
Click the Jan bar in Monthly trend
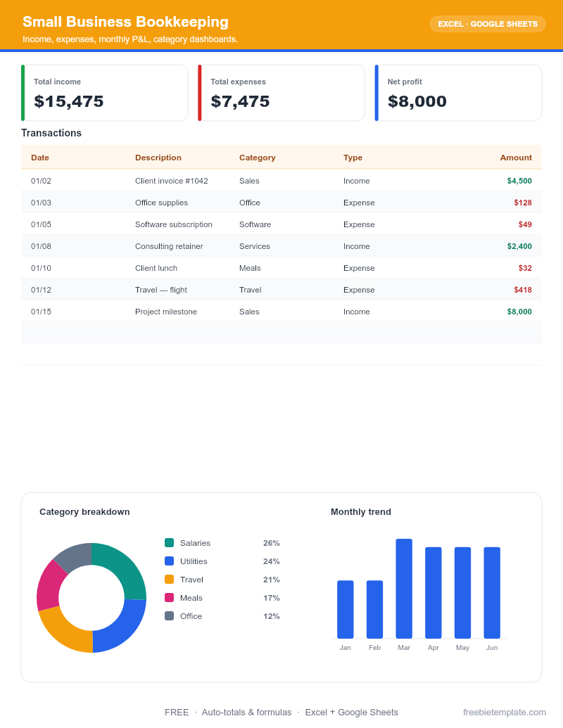pos(345,609)
